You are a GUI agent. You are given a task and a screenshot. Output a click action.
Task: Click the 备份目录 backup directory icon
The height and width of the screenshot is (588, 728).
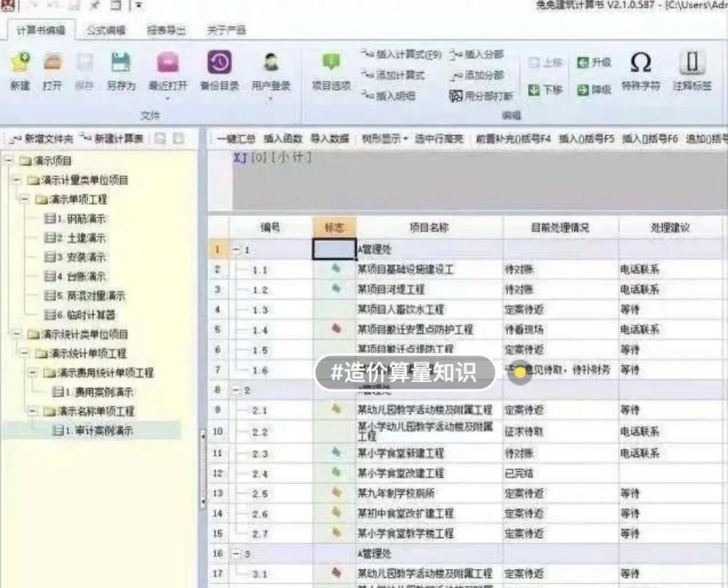click(220, 62)
